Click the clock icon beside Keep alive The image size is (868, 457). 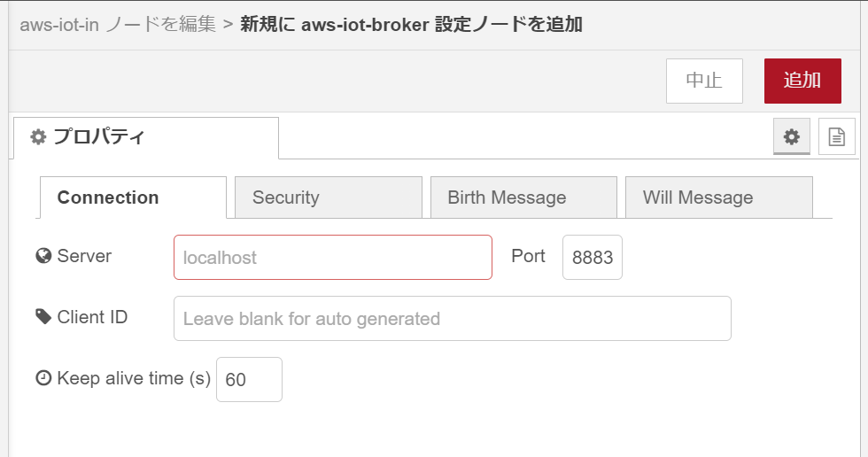[x=43, y=378]
